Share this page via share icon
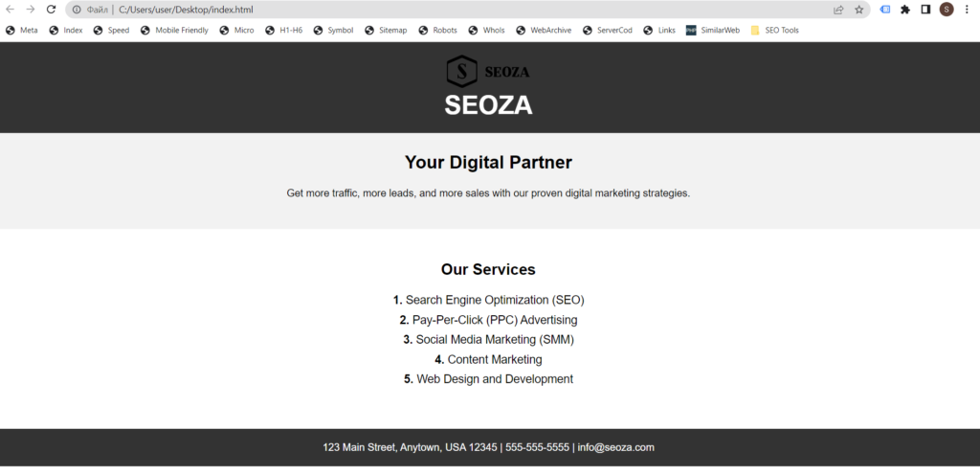Viewport: 980px width, 475px height. pyautogui.click(x=838, y=10)
